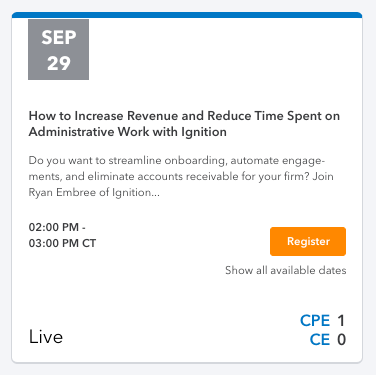Click Administrative Work with Ignition title line
Viewport: 376px width, 375px height.
click(128, 132)
